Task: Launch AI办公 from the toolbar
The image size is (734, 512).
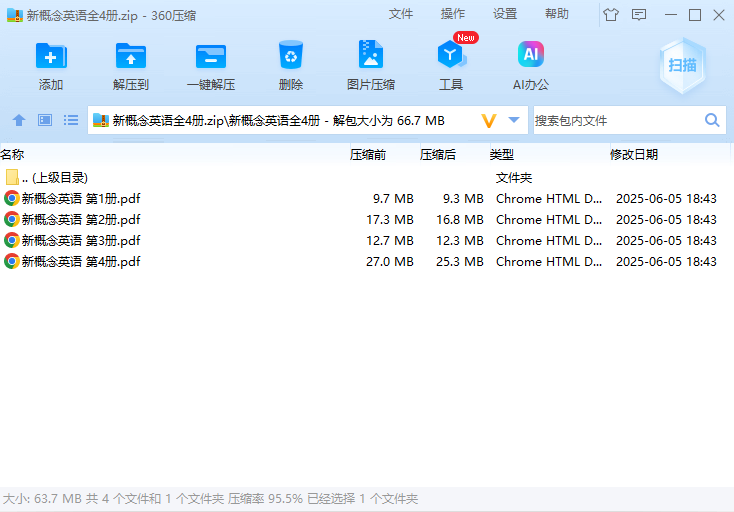Action: click(x=531, y=54)
